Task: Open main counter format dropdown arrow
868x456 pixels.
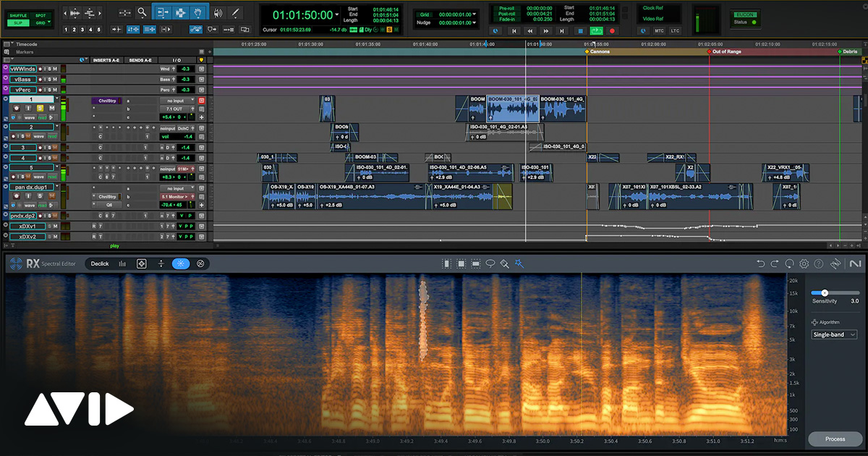Action: click(337, 14)
